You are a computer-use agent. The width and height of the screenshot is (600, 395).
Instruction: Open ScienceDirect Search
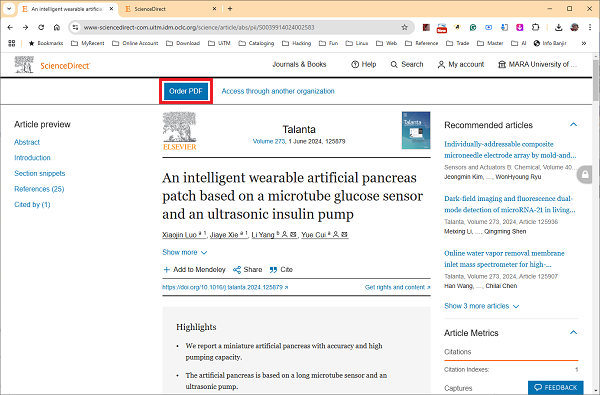407,64
